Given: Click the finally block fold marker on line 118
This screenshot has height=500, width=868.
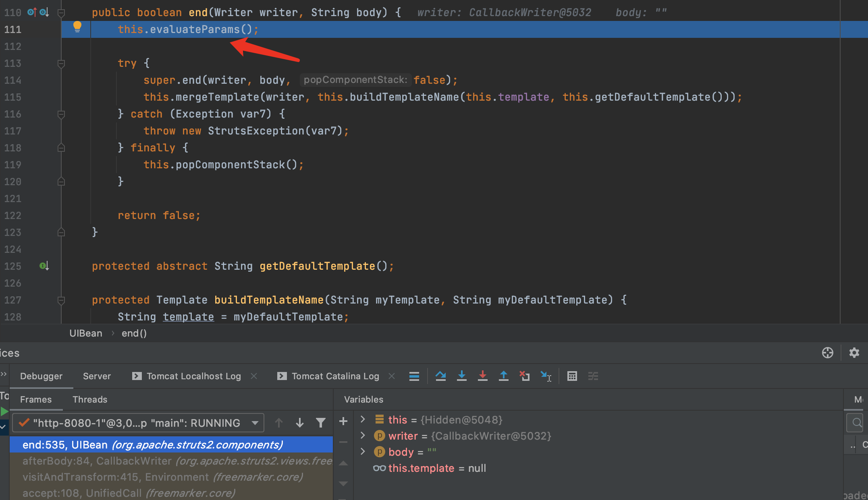Looking at the screenshot, I should [x=61, y=148].
